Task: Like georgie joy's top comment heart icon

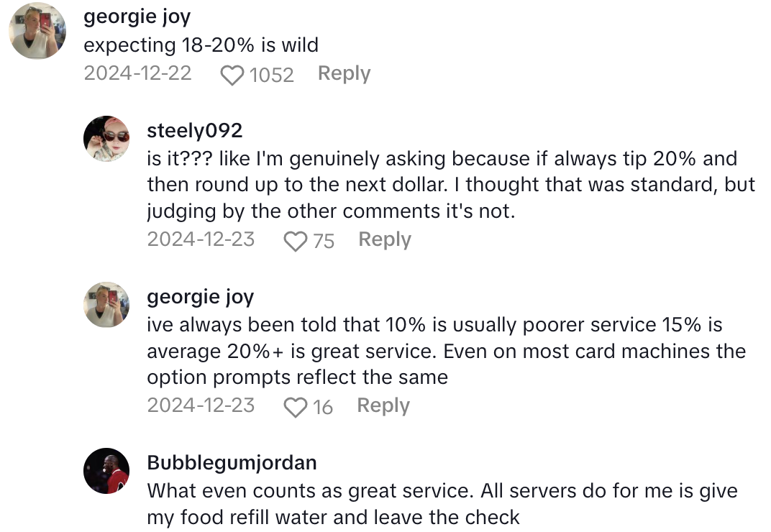Action: click(x=232, y=75)
